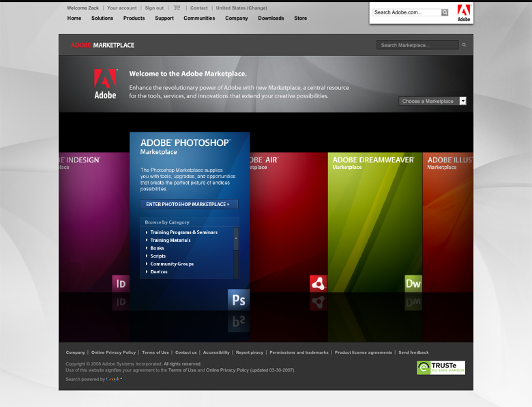The width and height of the screenshot is (532, 407).
Task: Click footer Contact us link
Action: click(186, 352)
